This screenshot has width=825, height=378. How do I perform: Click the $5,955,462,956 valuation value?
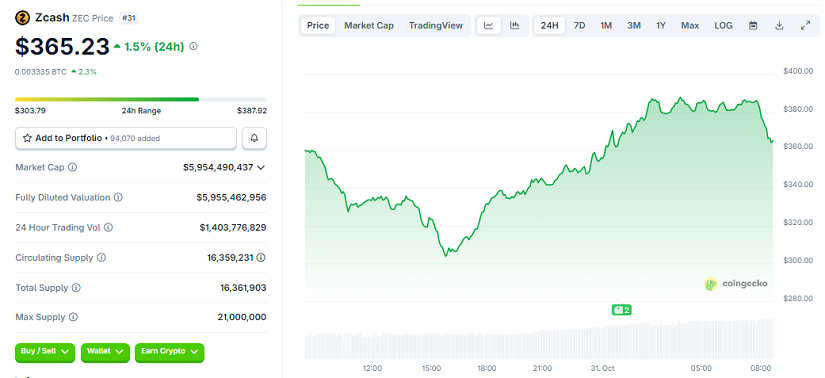click(231, 197)
